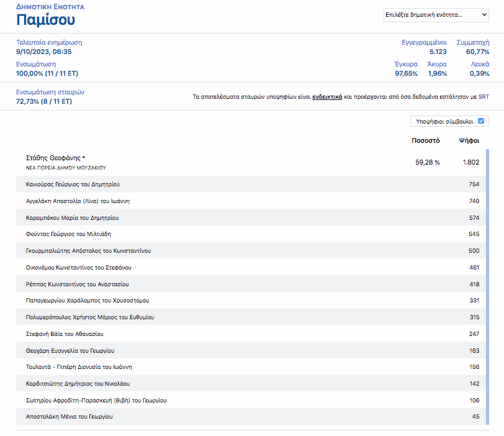Click the underlined ενδεικτικά text
Image resolution: width=504 pixels, height=436 pixels.
point(326,98)
